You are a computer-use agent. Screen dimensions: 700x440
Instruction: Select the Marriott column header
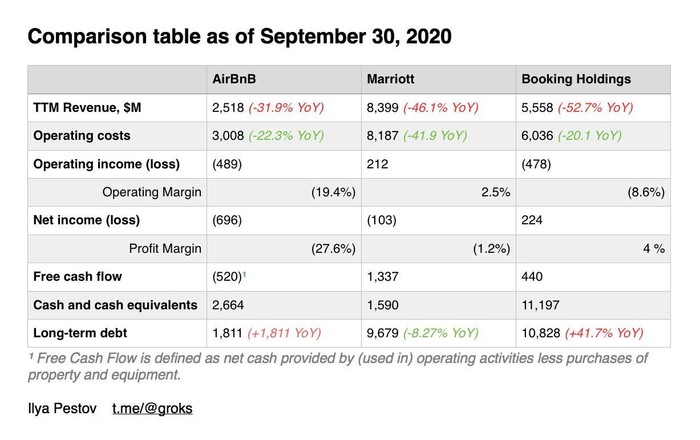click(391, 78)
